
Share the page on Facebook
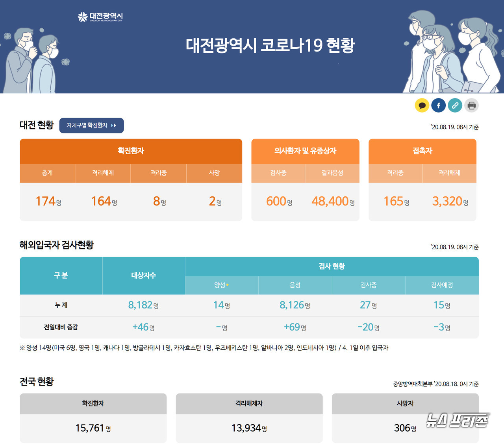click(x=439, y=105)
